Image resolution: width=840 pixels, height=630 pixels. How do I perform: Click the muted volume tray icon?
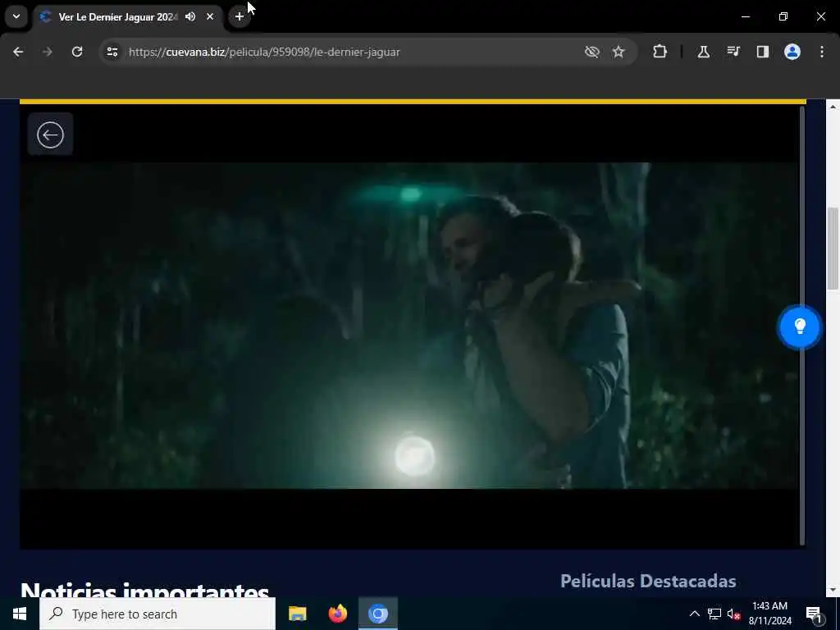tap(733, 614)
